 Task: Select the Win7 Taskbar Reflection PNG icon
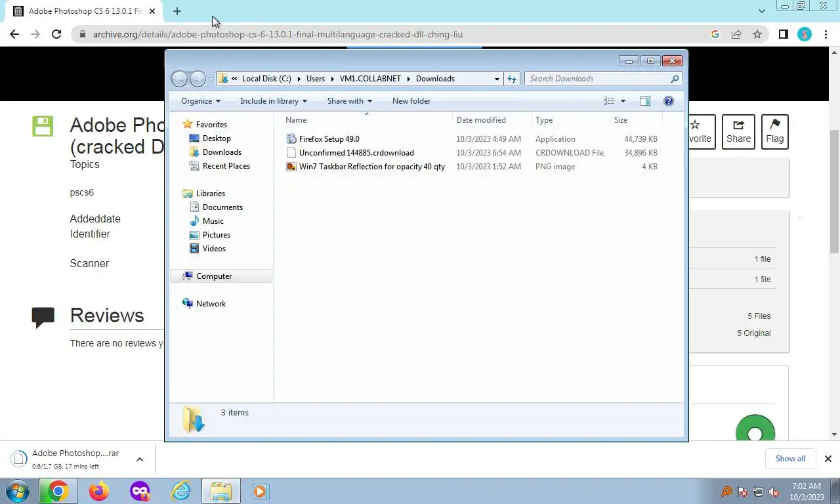[x=292, y=167]
